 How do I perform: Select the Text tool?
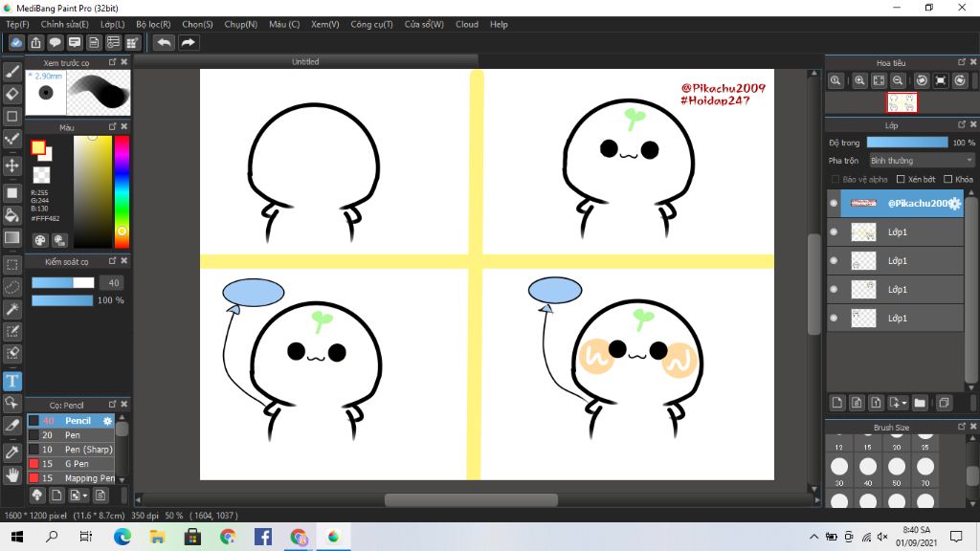pyautogui.click(x=11, y=381)
